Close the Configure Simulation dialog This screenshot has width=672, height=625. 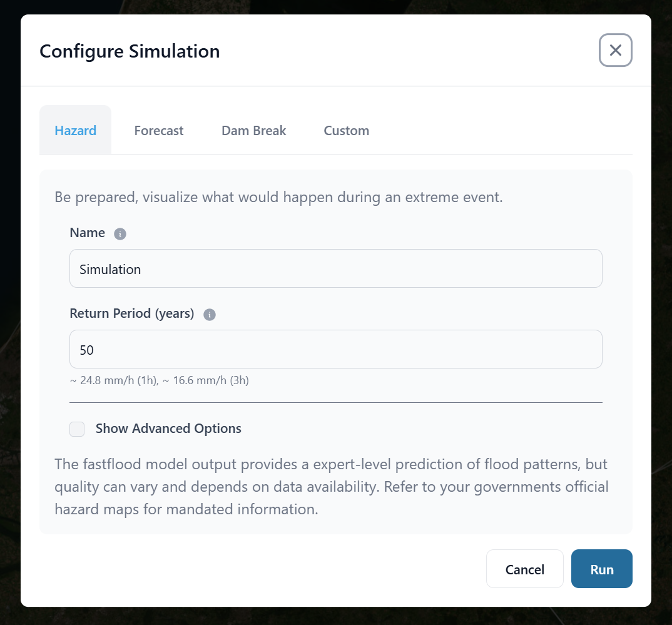click(615, 51)
